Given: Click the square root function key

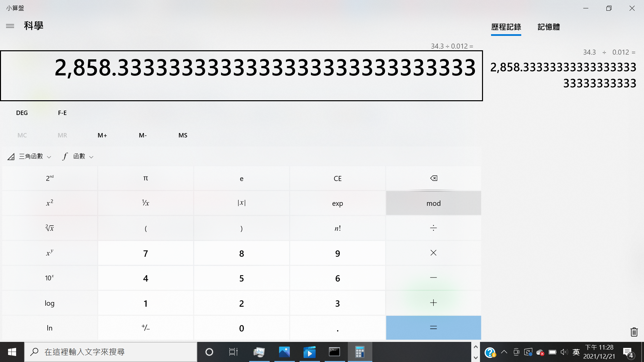Looking at the screenshot, I should click(50, 228).
